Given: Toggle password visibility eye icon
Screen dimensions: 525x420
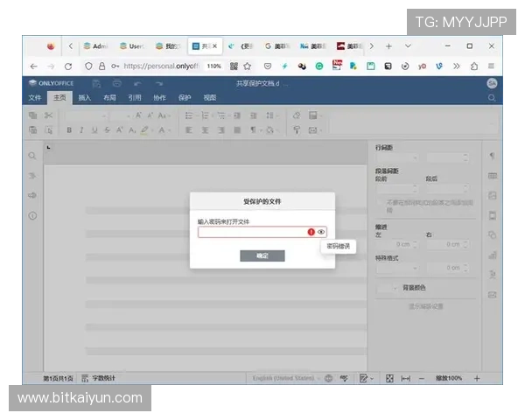Looking at the screenshot, I should click(321, 232).
